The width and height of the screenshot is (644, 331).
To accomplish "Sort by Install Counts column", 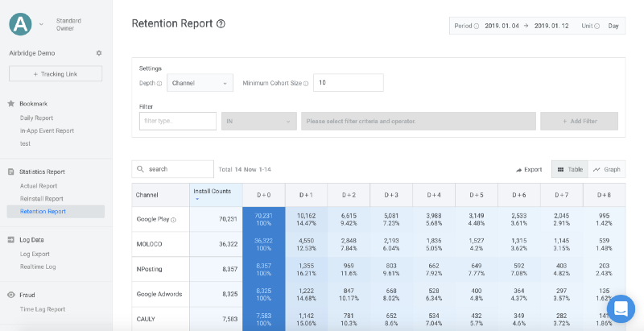I will tap(216, 195).
